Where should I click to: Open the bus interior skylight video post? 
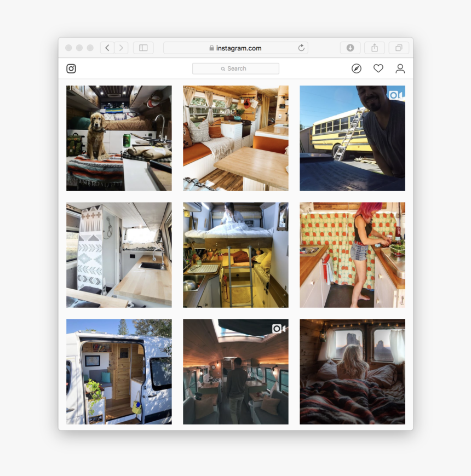pyautogui.click(x=235, y=371)
